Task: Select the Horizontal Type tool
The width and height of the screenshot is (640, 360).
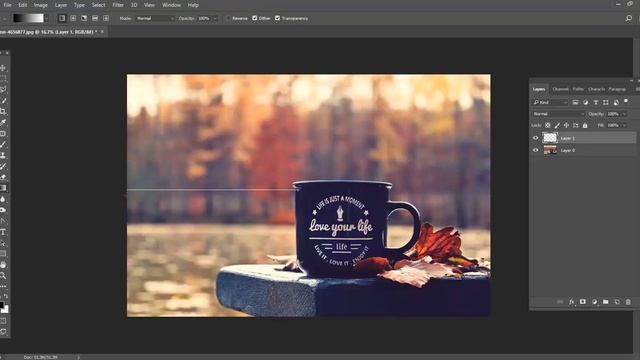Action: [x=3, y=232]
